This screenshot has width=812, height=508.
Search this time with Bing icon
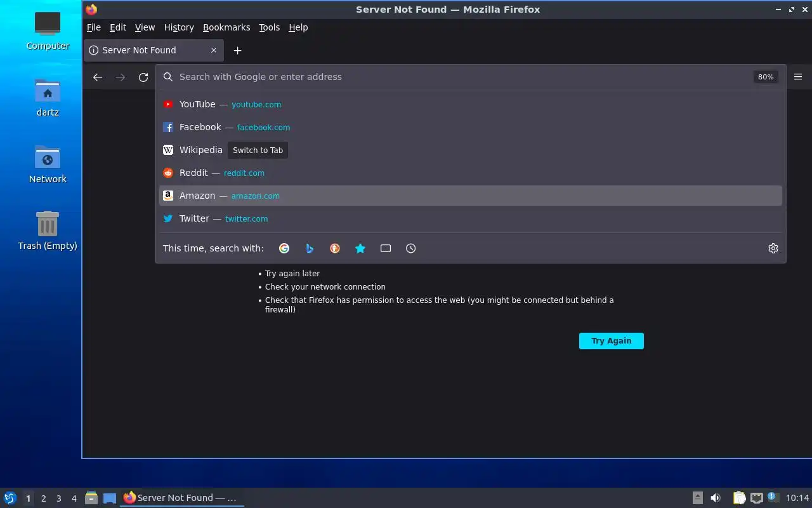310,248
